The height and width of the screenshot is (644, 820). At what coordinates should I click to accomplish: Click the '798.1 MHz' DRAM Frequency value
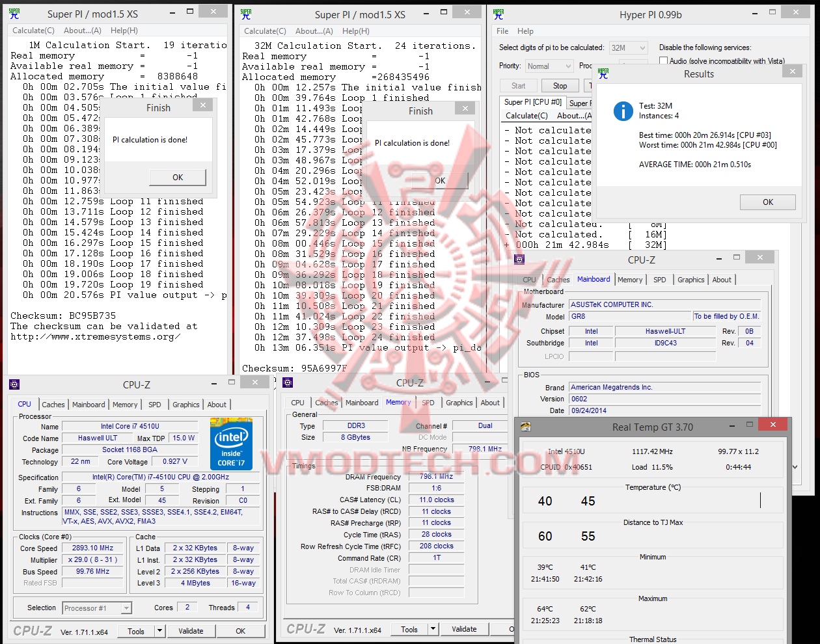[436, 477]
